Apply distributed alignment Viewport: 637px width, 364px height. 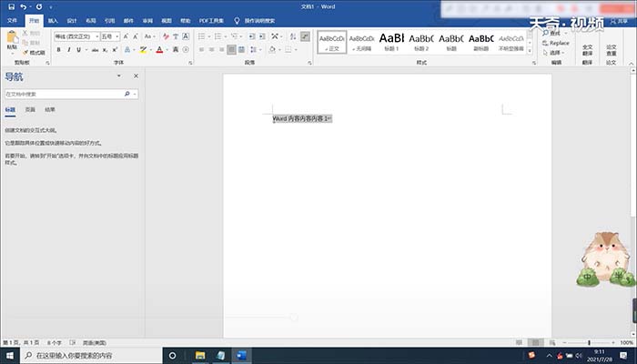[241, 49]
